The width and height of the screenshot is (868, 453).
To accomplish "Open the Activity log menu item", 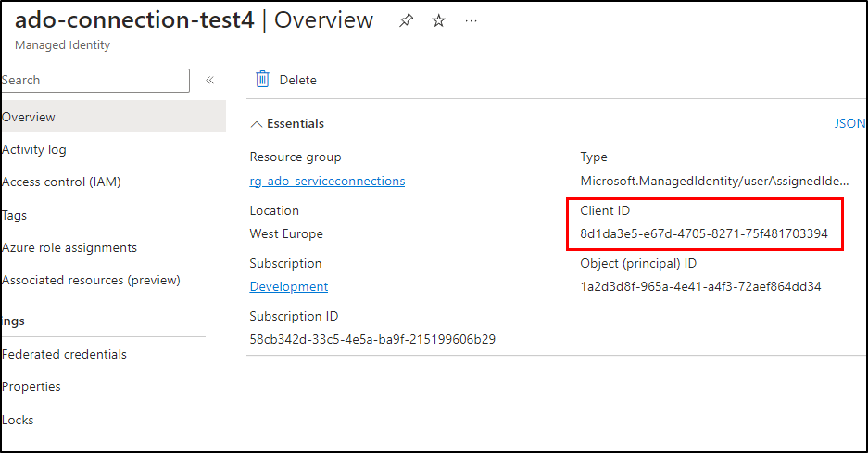I will pyautogui.click(x=34, y=149).
